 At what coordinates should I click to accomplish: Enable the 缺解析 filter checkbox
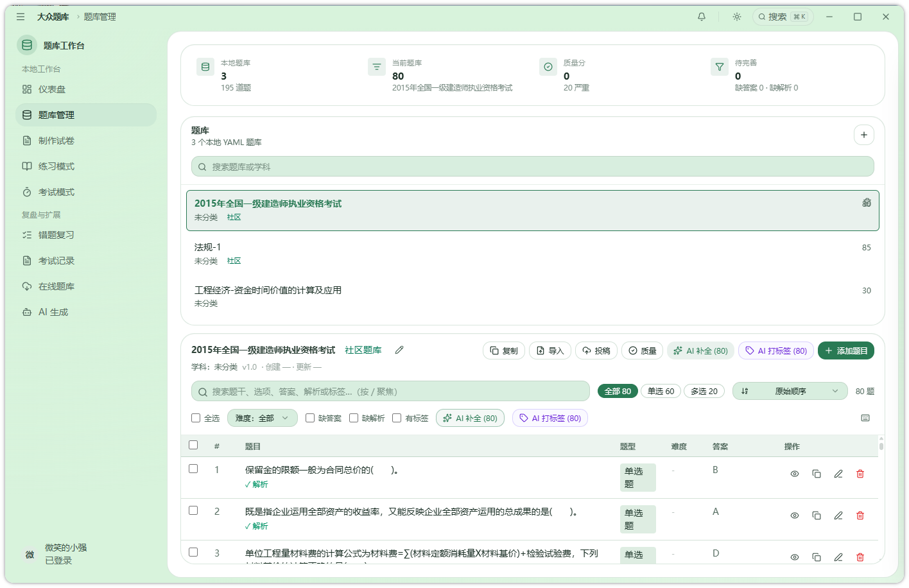[354, 418]
